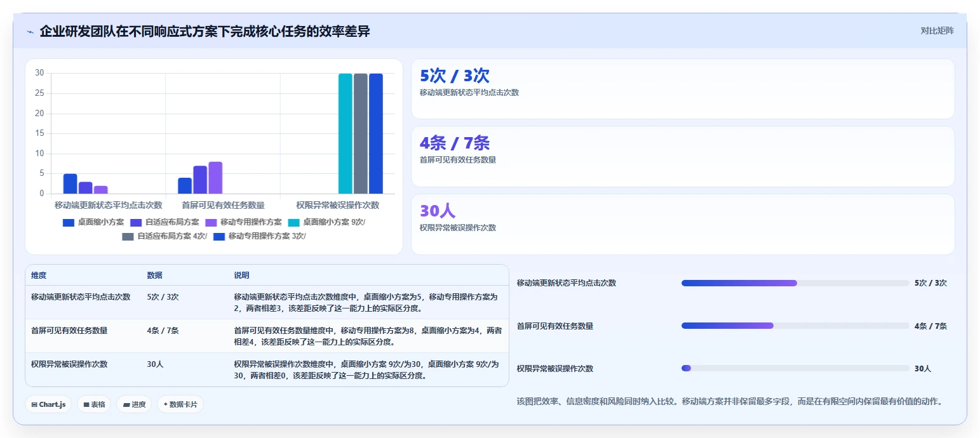Select the 4条 / 7条 data card

tap(683, 157)
